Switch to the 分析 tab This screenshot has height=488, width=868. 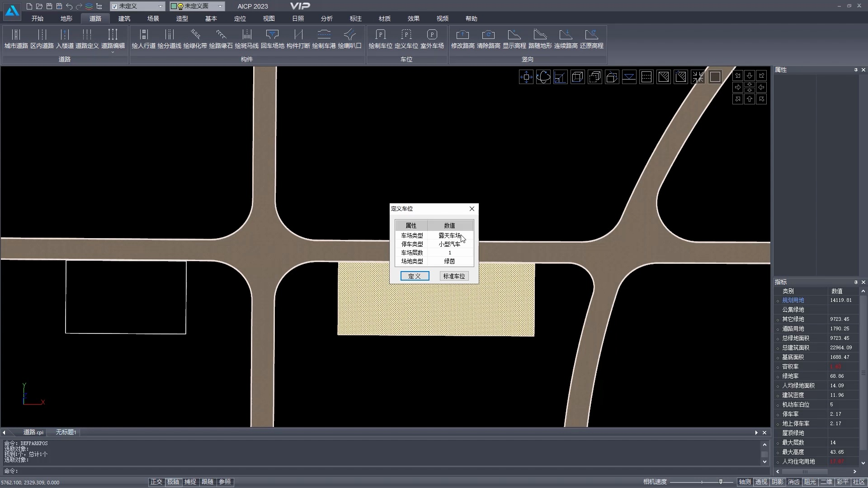pos(327,19)
